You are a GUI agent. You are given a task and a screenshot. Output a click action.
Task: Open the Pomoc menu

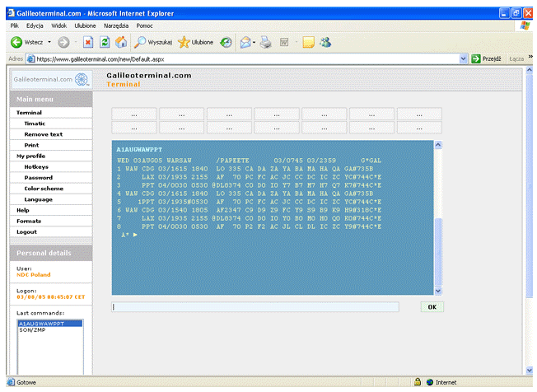coord(144,26)
